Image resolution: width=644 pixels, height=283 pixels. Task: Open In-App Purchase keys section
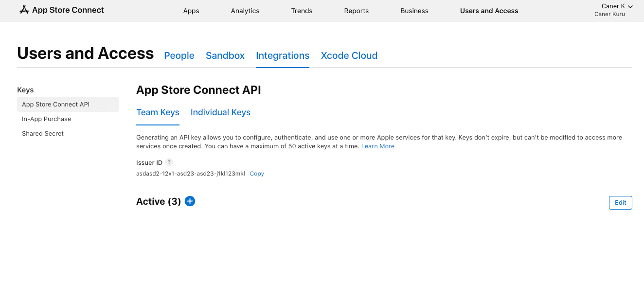tap(46, 119)
